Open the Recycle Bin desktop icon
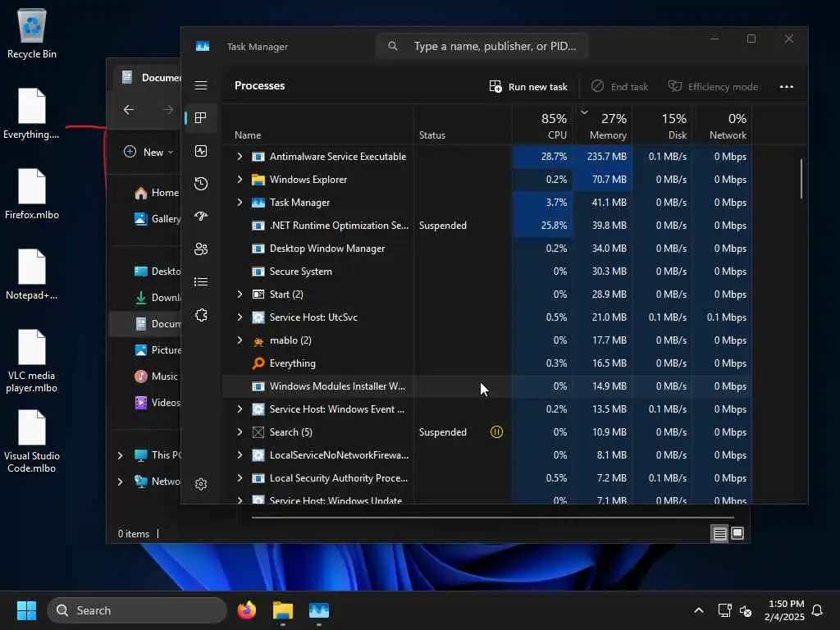This screenshot has height=630, width=840. pyautogui.click(x=32, y=33)
